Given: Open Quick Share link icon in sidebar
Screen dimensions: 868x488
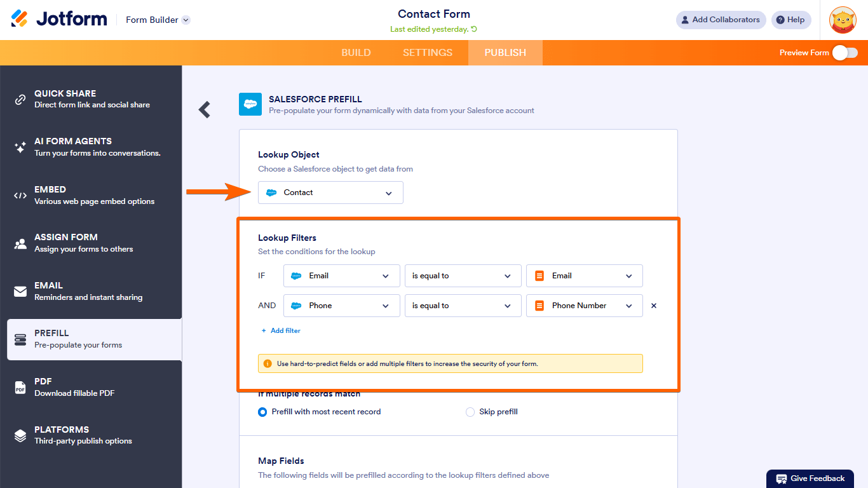Looking at the screenshot, I should click(x=20, y=99).
